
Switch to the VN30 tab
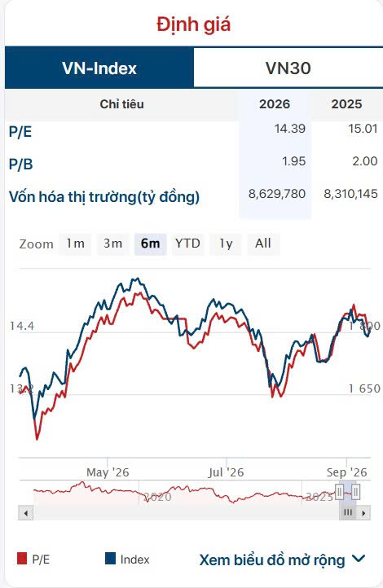[x=288, y=68]
